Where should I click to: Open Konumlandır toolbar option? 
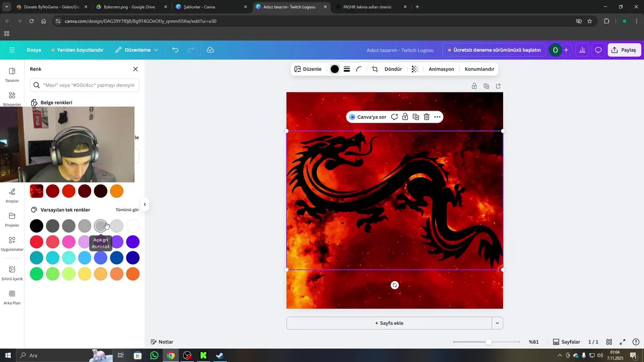pos(479,69)
